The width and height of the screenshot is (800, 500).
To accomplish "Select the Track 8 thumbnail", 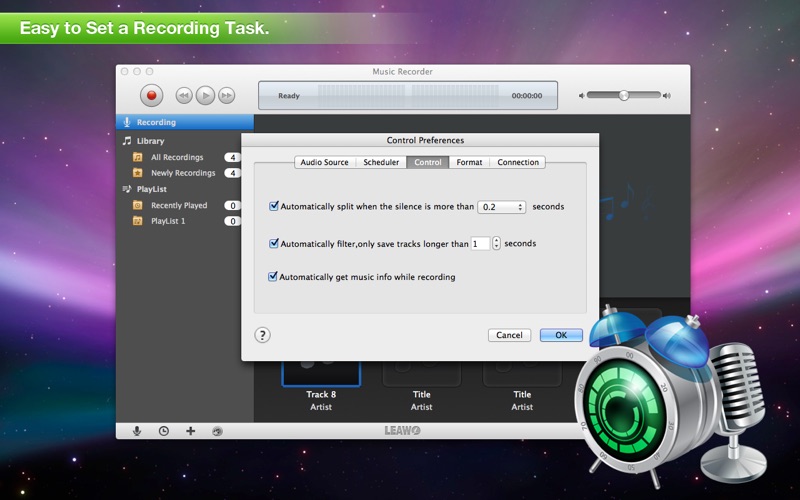I will point(321,373).
